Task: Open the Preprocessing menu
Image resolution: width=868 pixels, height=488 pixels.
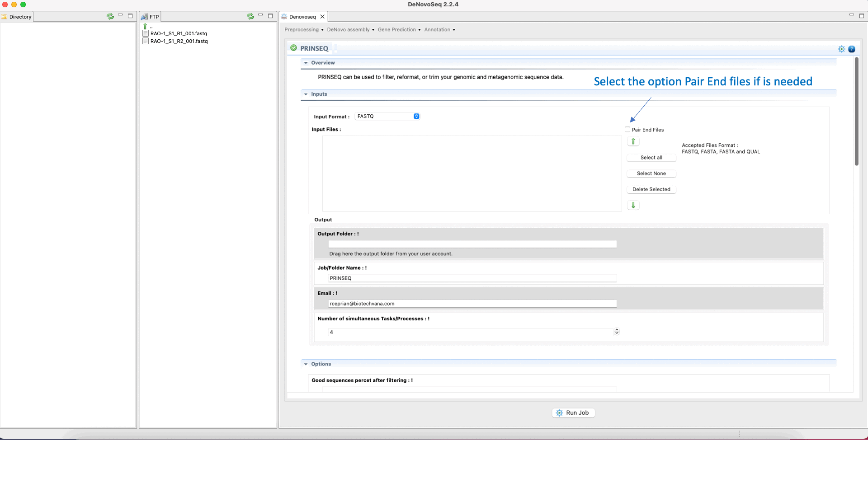Action: pos(304,30)
